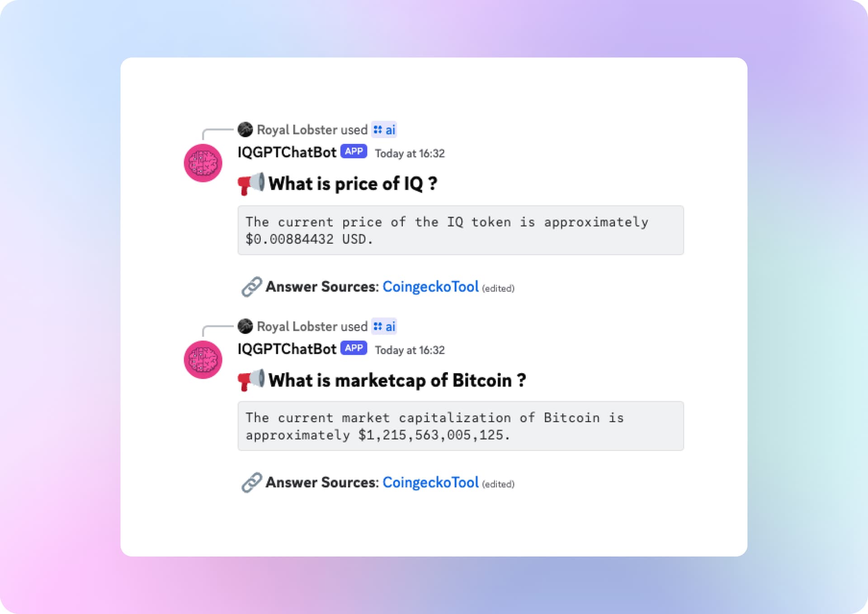Click Royal Lobster's small avatar above second message
This screenshot has height=614, width=868.
coord(245,326)
